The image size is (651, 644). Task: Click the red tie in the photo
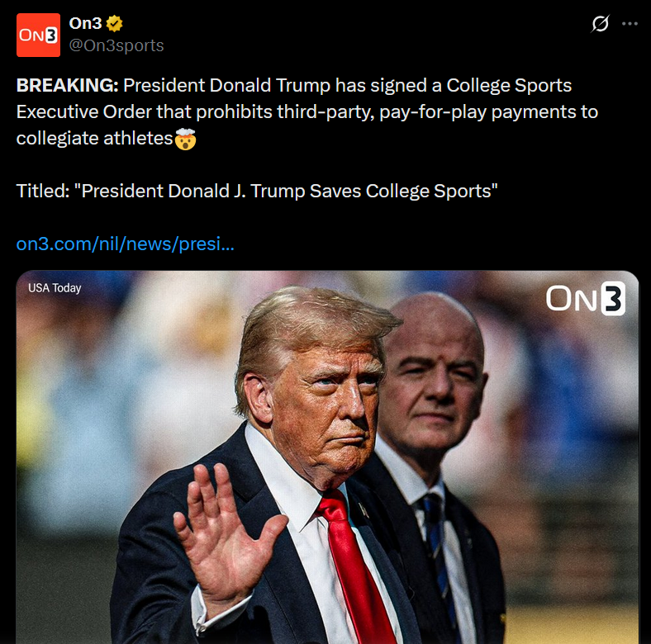(x=357, y=569)
